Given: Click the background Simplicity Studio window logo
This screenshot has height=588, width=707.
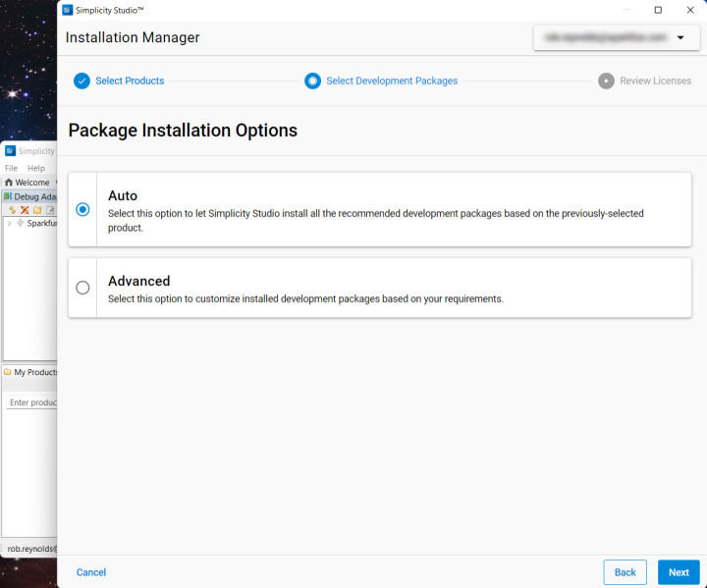Looking at the screenshot, I should [10, 150].
